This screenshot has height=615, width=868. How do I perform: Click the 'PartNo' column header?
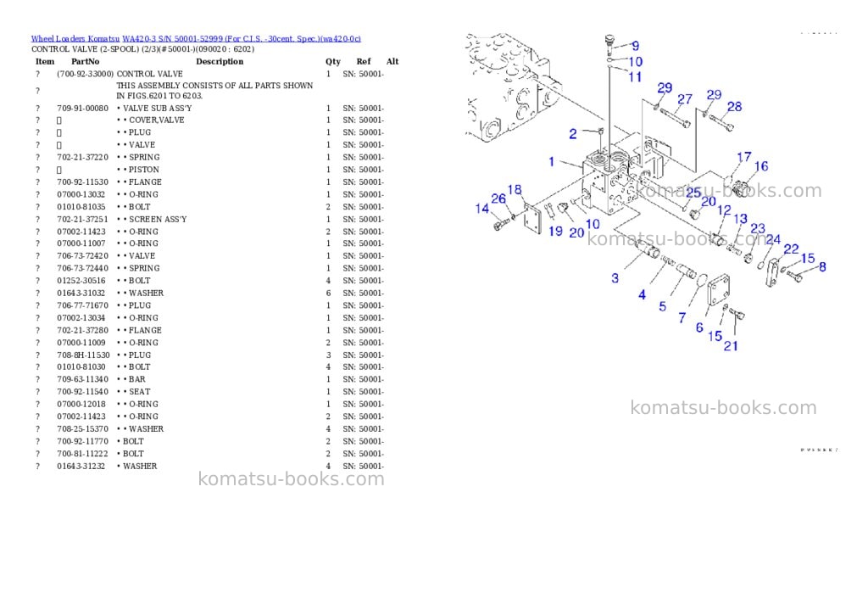[x=86, y=61]
